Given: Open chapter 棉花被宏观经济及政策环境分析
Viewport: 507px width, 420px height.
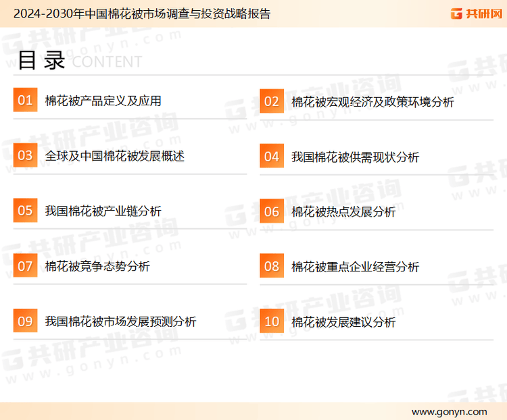Looking at the screenshot, I should pyautogui.click(x=372, y=102).
